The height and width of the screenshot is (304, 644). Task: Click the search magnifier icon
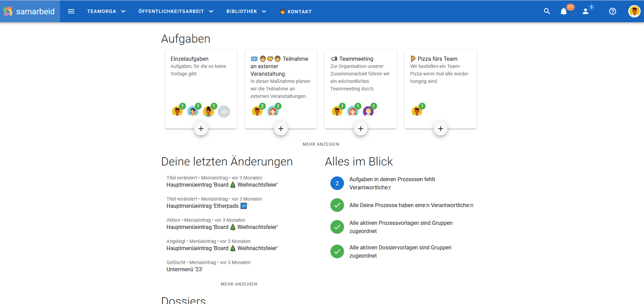pos(547,11)
